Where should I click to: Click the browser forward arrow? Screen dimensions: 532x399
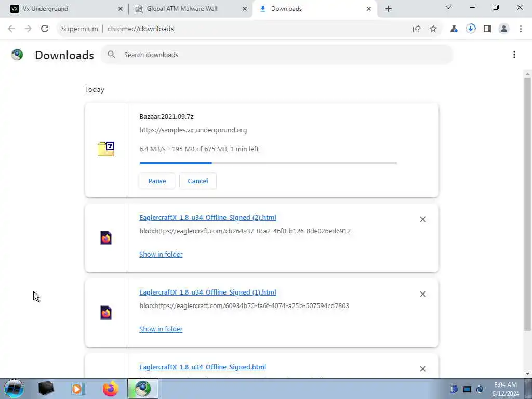pyautogui.click(x=28, y=29)
